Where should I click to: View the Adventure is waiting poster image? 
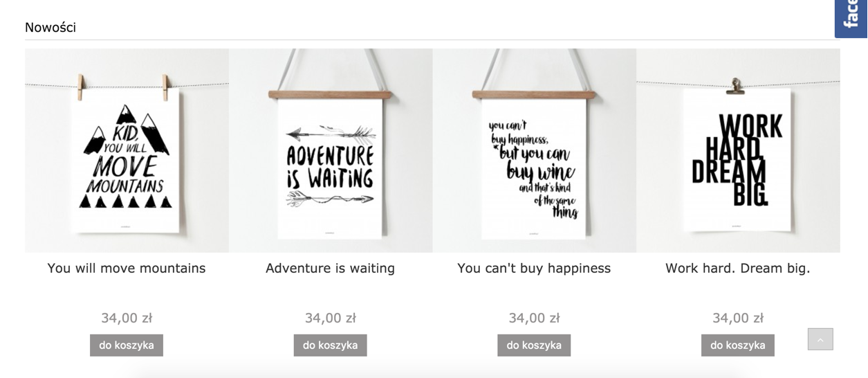click(330, 150)
